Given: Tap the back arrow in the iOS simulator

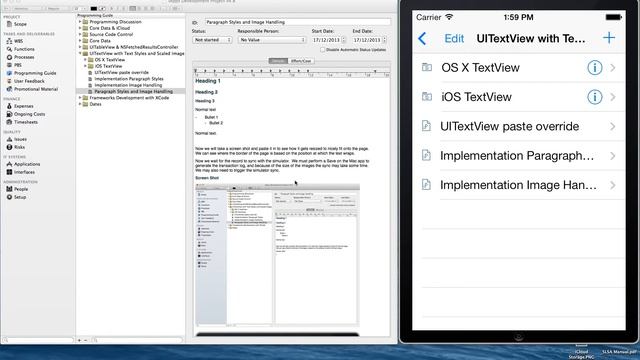Looking at the screenshot, I should pyautogui.click(x=422, y=39).
